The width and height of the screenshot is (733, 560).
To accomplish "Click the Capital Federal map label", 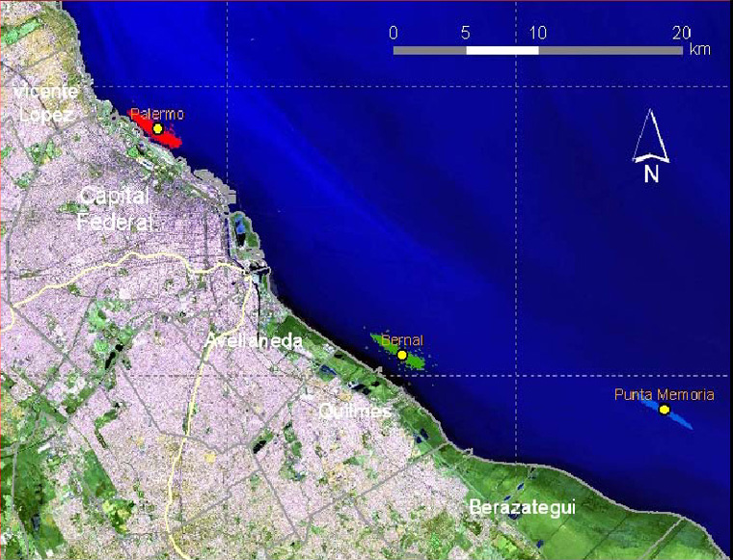I will click(115, 208).
